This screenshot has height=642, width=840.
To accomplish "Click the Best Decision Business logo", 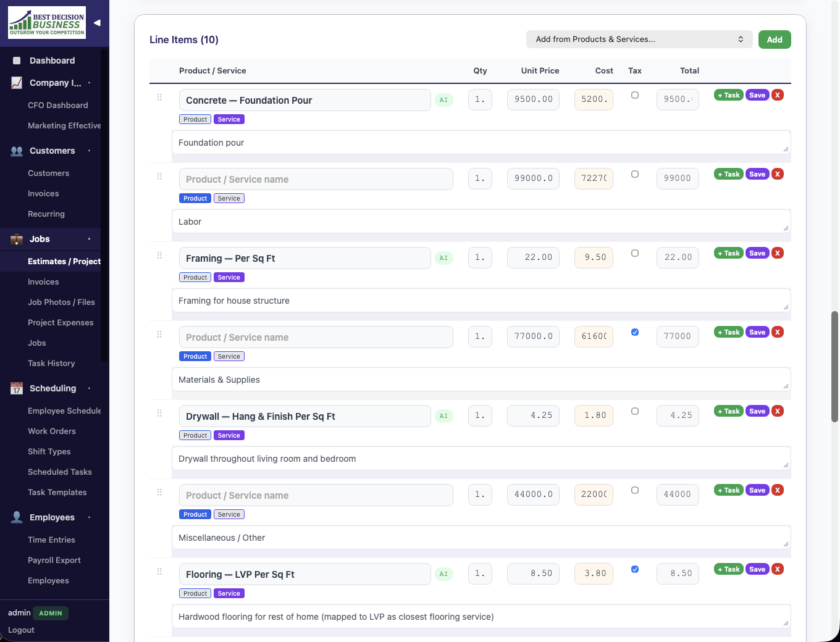I will pos(46,22).
